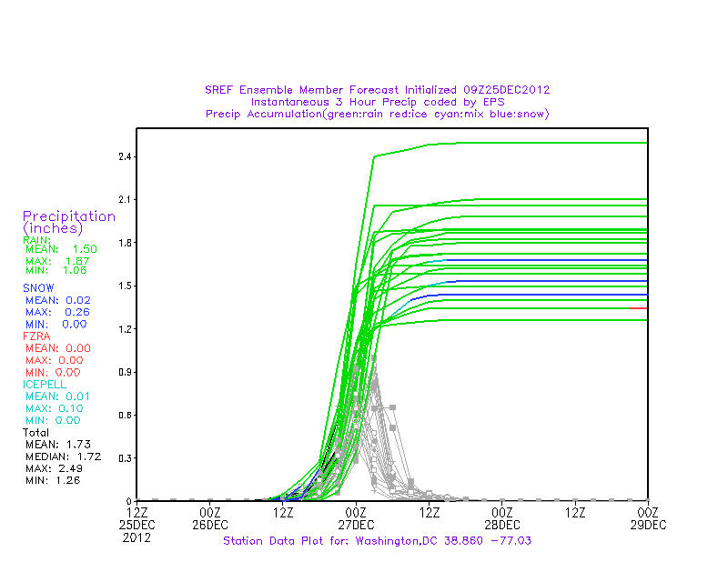The image size is (728, 562).
Task: Click the total 'MIN: 1.26' value
Action: point(53,480)
